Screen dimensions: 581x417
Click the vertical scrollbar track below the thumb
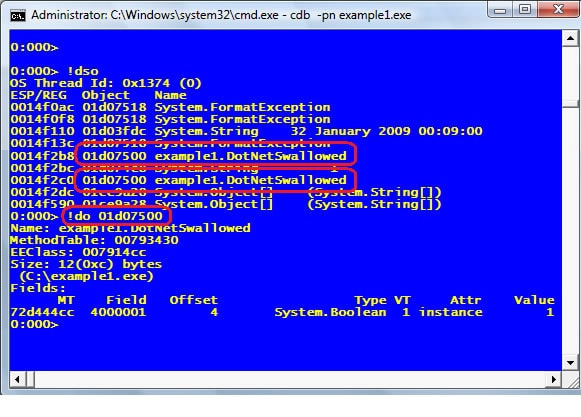[570, 230]
